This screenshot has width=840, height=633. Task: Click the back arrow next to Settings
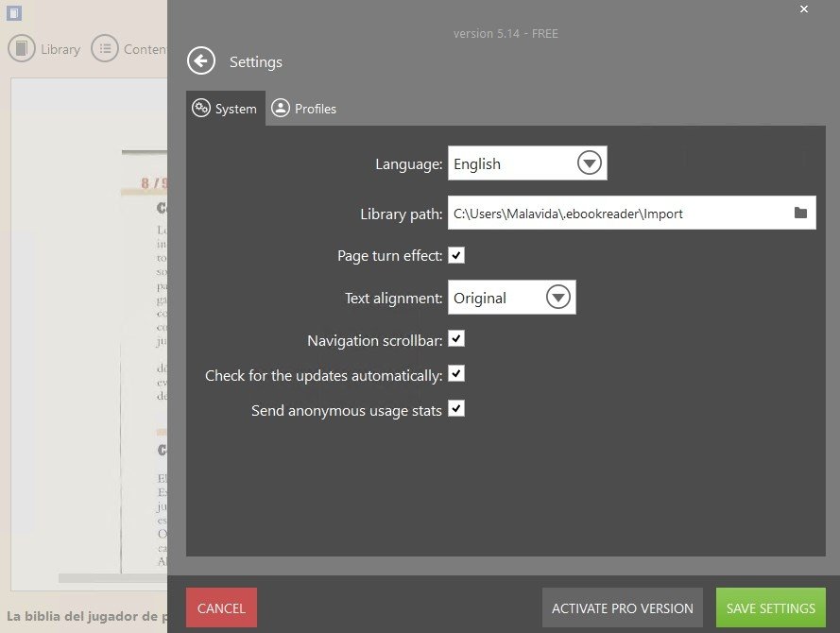tap(201, 61)
